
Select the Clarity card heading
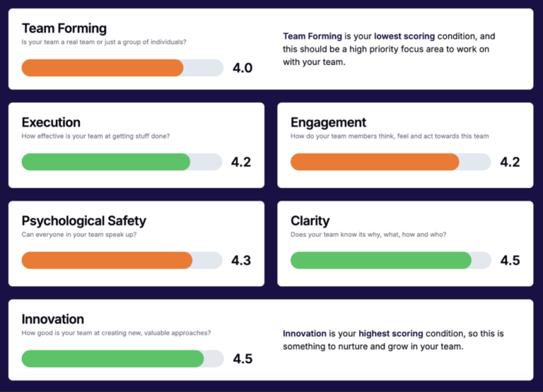tap(310, 221)
